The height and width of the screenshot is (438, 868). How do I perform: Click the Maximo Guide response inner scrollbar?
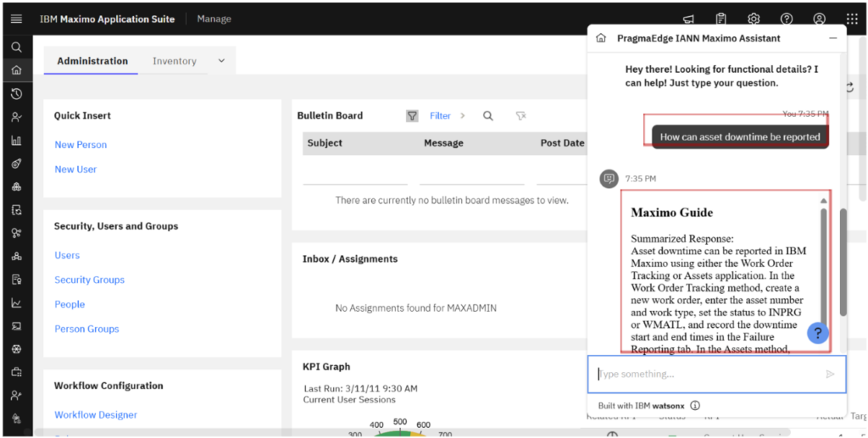click(824, 265)
